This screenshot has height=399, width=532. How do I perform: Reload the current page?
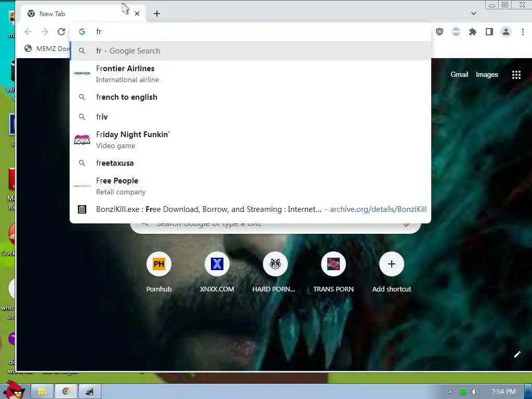(61, 32)
